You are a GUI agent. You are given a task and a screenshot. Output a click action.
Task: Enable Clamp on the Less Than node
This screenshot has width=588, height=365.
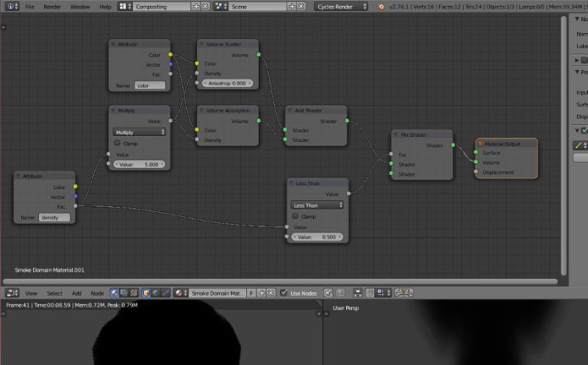point(295,216)
